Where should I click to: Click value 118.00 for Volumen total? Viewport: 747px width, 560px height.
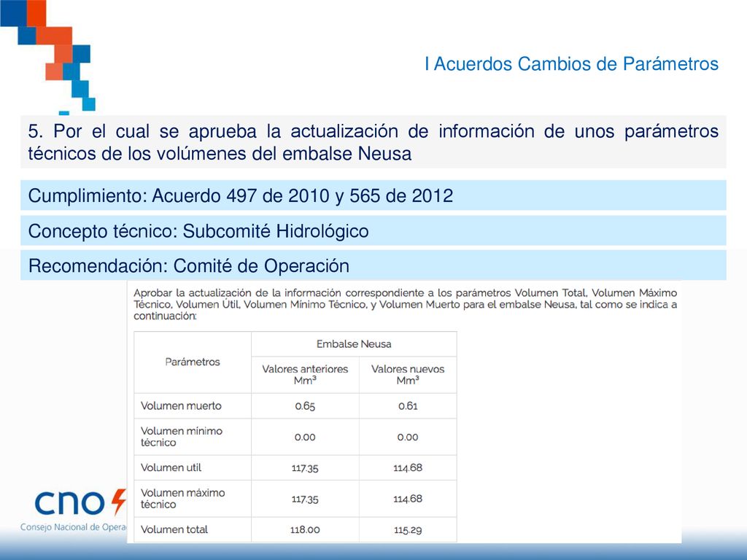(x=305, y=529)
